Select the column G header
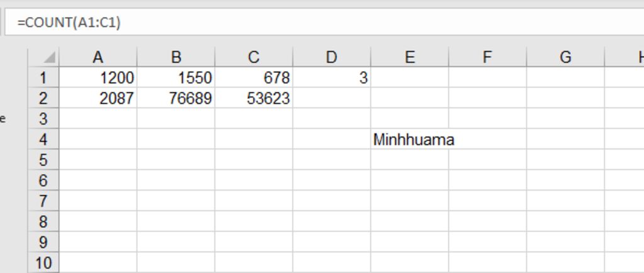 click(x=565, y=57)
